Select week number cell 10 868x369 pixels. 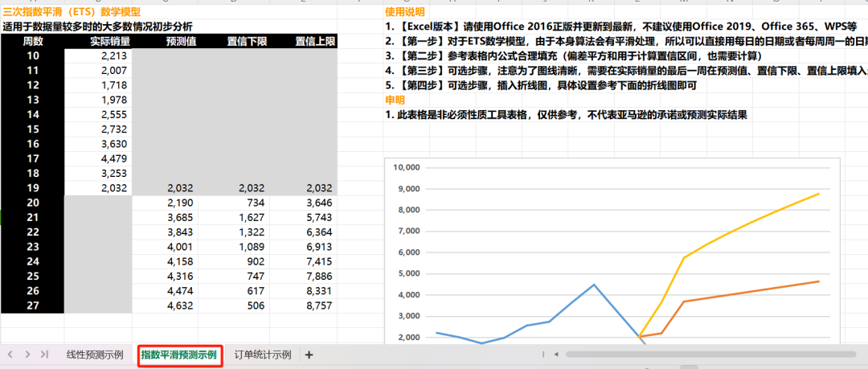[33, 55]
